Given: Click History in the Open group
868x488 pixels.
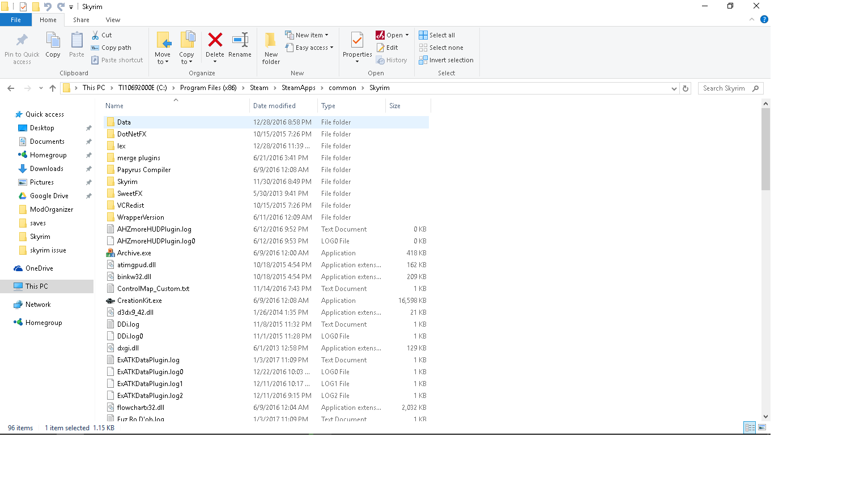Looking at the screenshot, I should click(x=392, y=60).
